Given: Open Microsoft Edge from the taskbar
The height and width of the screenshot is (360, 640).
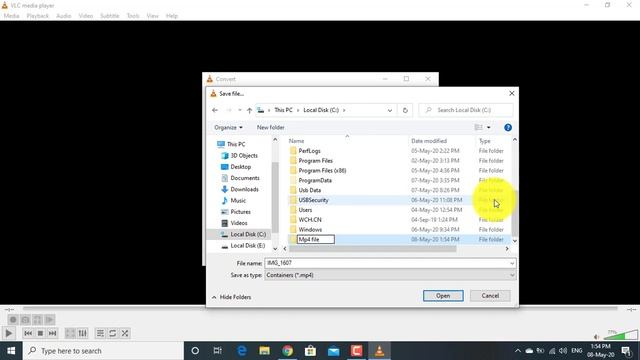Looking at the screenshot, I should pos(242,351).
